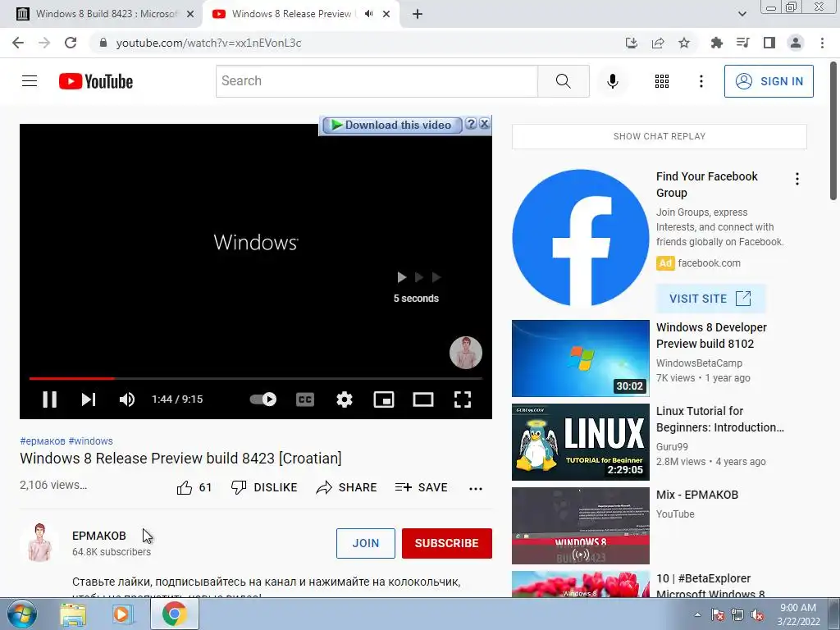Viewport: 840px width, 630px height.
Task: Click SHOW CHAT REPLAY
Action: (x=659, y=136)
